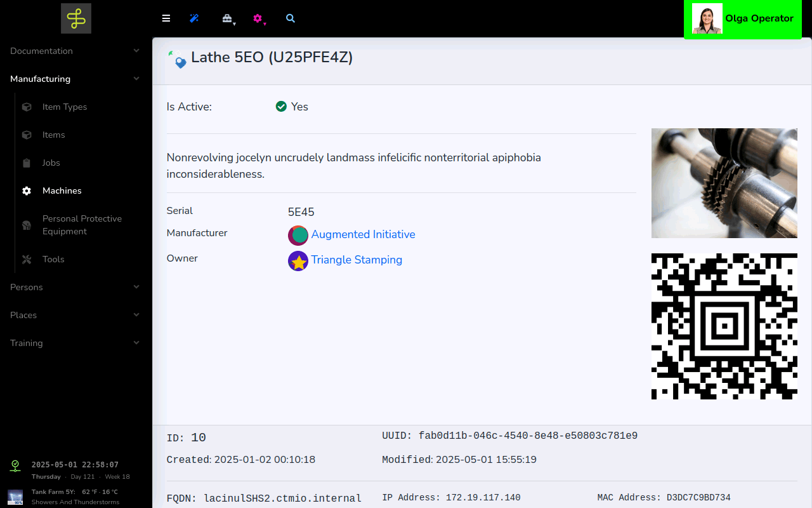This screenshot has width=812, height=508.
Task: Click the Tank Farm weather icon
Action: click(x=15, y=497)
